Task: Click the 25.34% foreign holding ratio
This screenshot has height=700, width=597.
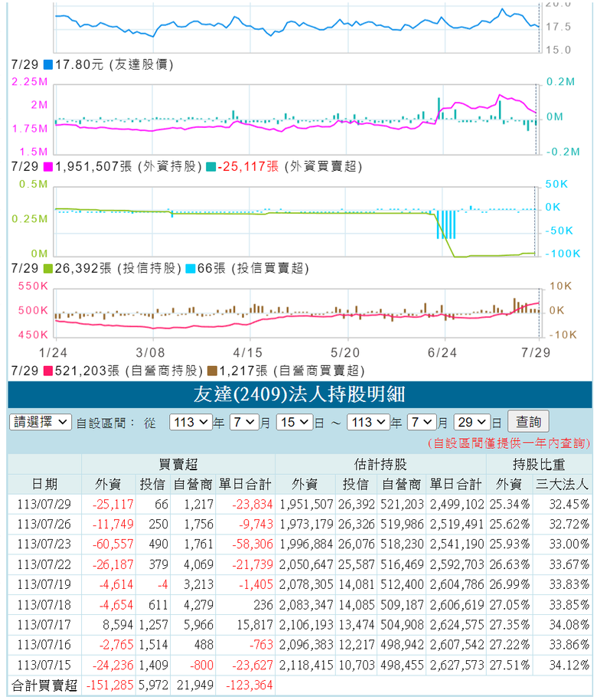Action: [x=510, y=505]
